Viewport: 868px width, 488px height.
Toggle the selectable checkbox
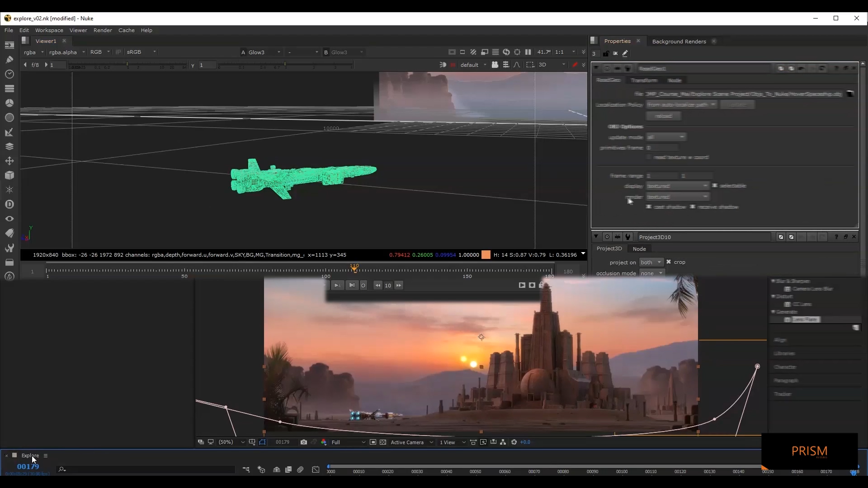click(715, 186)
